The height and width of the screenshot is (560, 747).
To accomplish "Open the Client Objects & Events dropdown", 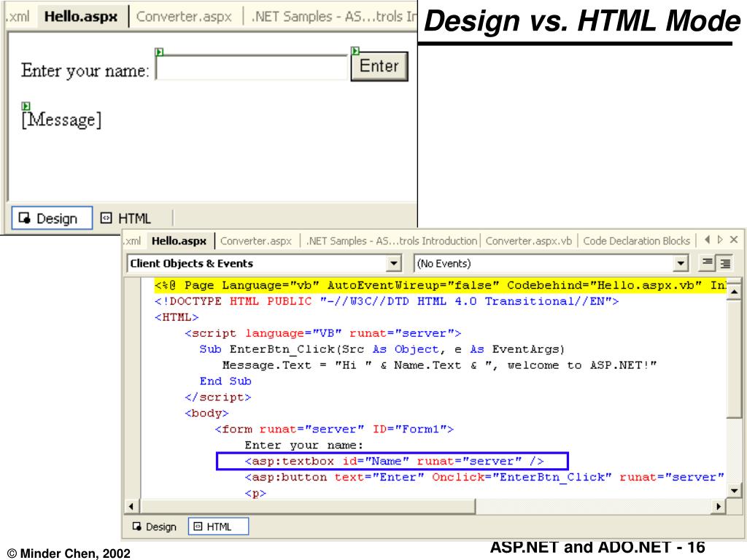I will [394, 263].
